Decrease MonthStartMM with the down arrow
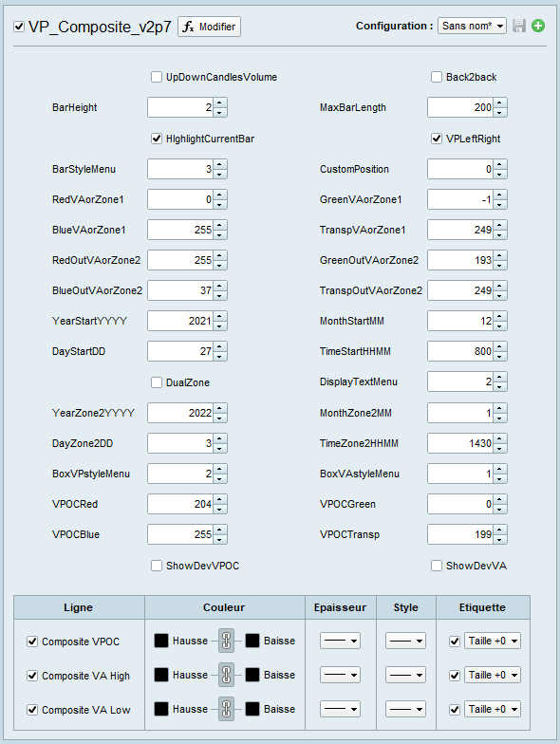560x744 pixels. click(x=499, y=326)
